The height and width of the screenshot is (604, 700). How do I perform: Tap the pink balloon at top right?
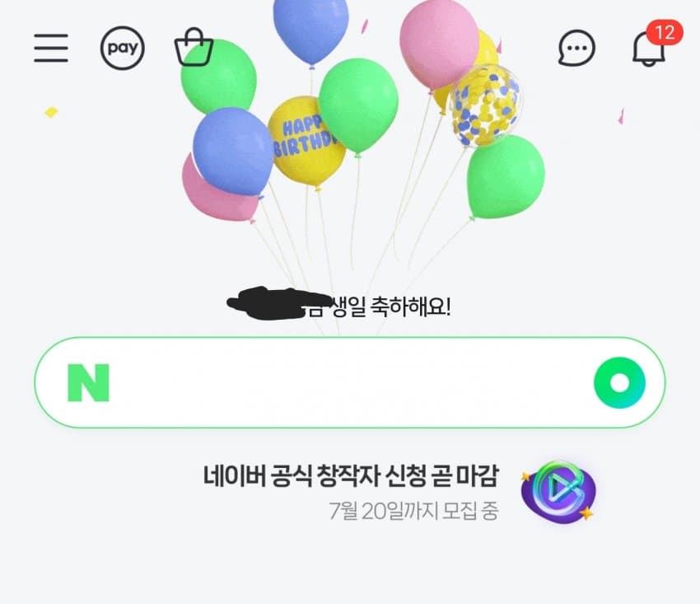pos(438,44)
